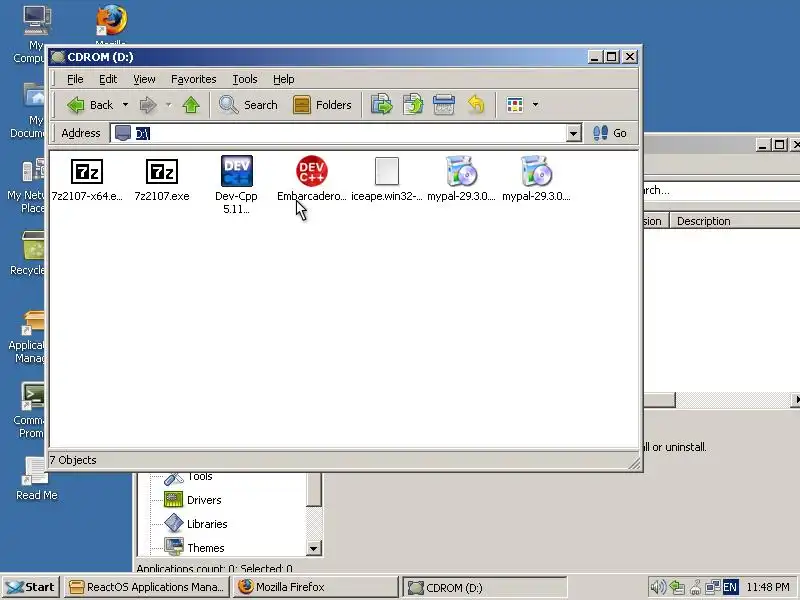Select the Dev-Cpp 5.11 installer icon

(237, 171)
